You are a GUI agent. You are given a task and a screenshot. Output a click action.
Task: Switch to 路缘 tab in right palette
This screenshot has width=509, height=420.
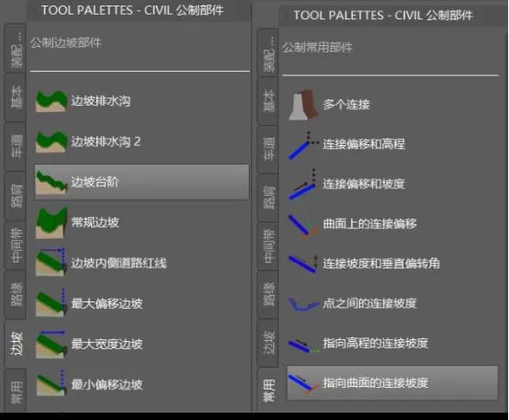(268, 294)
